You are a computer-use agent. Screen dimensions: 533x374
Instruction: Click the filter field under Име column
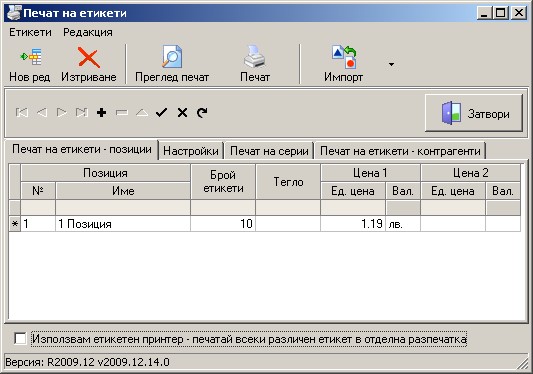tap(123, 207)
